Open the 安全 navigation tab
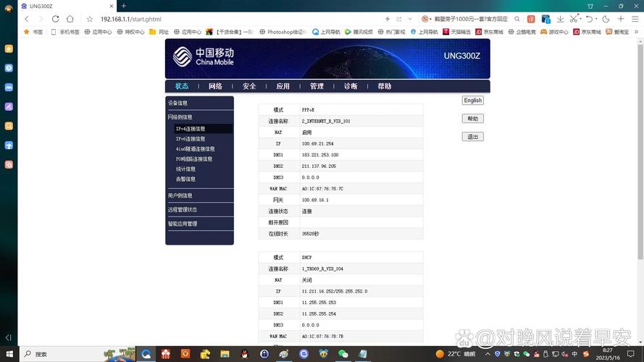 pos(249,86)
